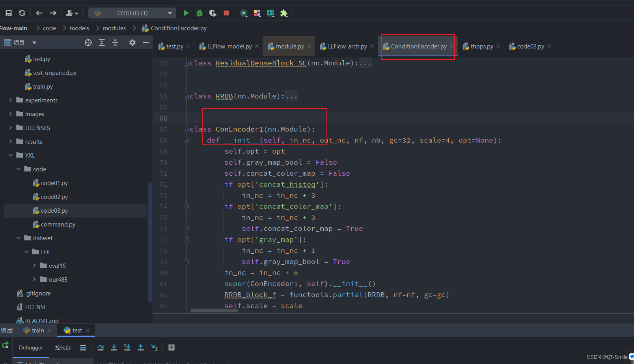Click the Step Over debug icon

[101, 347]
